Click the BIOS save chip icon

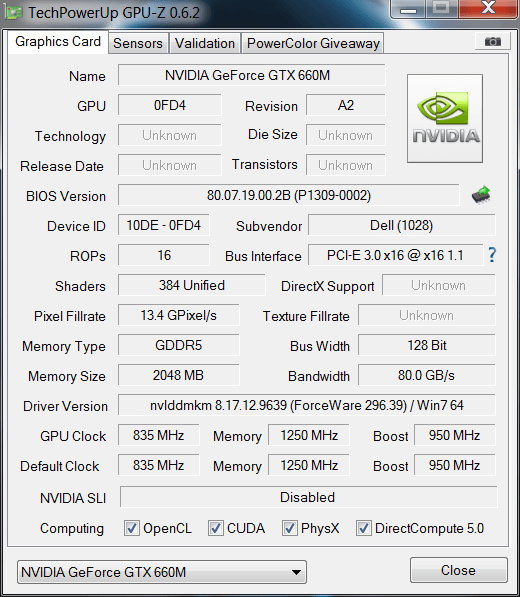[481, 195]
